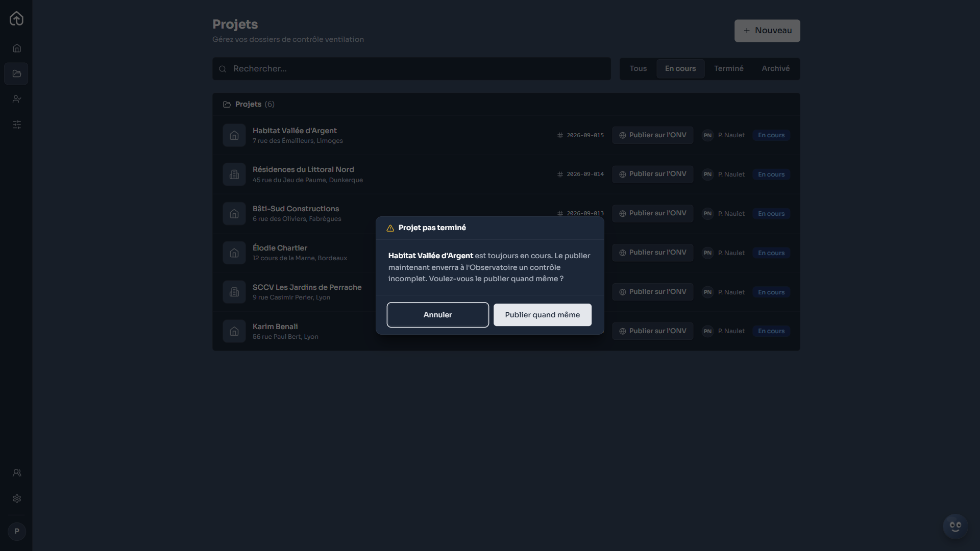Create a project with the Nouveau button
980x551 pixels.
[x=767, y=31]
